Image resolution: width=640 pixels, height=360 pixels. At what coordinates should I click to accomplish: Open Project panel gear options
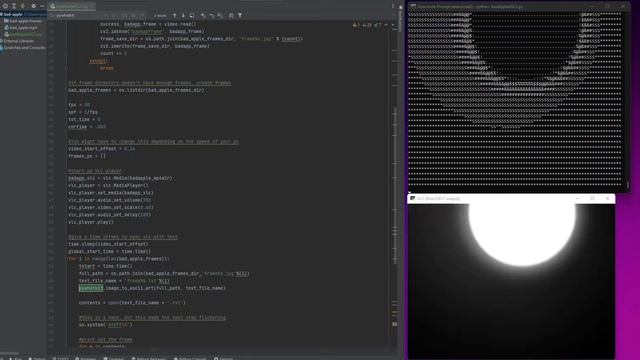(33, 6)
